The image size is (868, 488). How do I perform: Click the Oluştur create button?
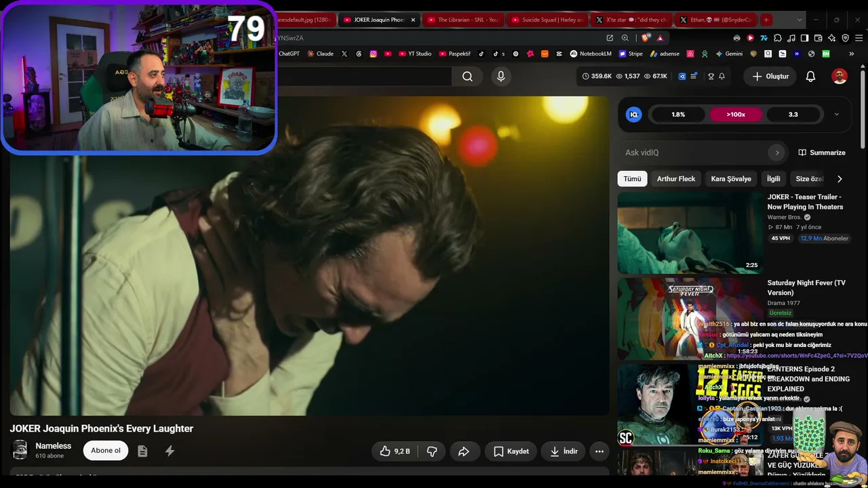[x=770, y=77]
